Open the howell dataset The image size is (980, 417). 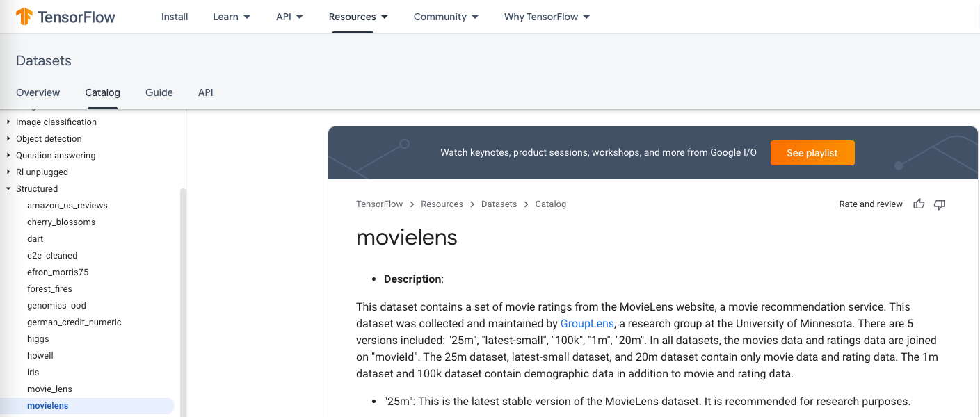pyautogui.click(x=40, y=356)
